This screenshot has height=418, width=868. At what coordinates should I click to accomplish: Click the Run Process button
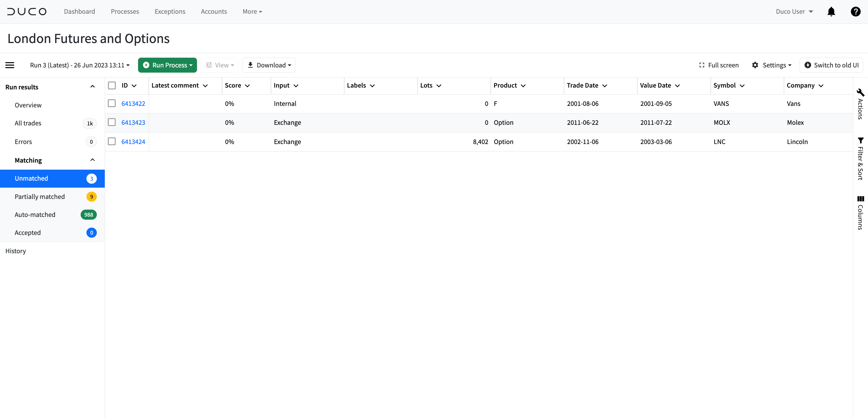[167, 65]
